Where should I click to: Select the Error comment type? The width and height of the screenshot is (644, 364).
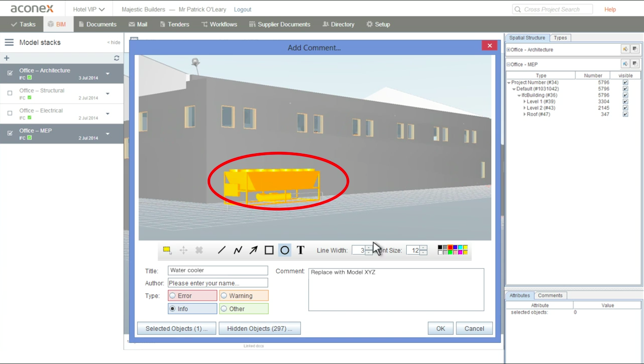click(x=193, y=296)
